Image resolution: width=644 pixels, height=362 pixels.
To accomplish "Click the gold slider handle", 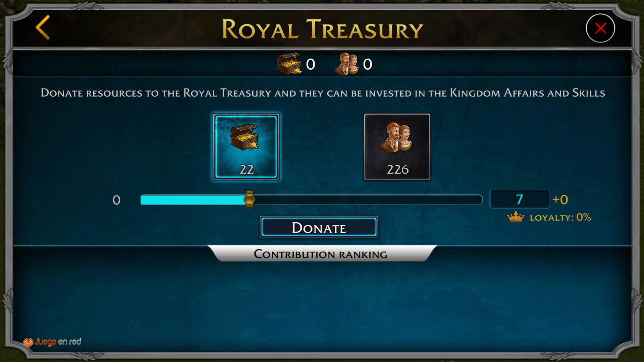I will (x=249, y=199).
